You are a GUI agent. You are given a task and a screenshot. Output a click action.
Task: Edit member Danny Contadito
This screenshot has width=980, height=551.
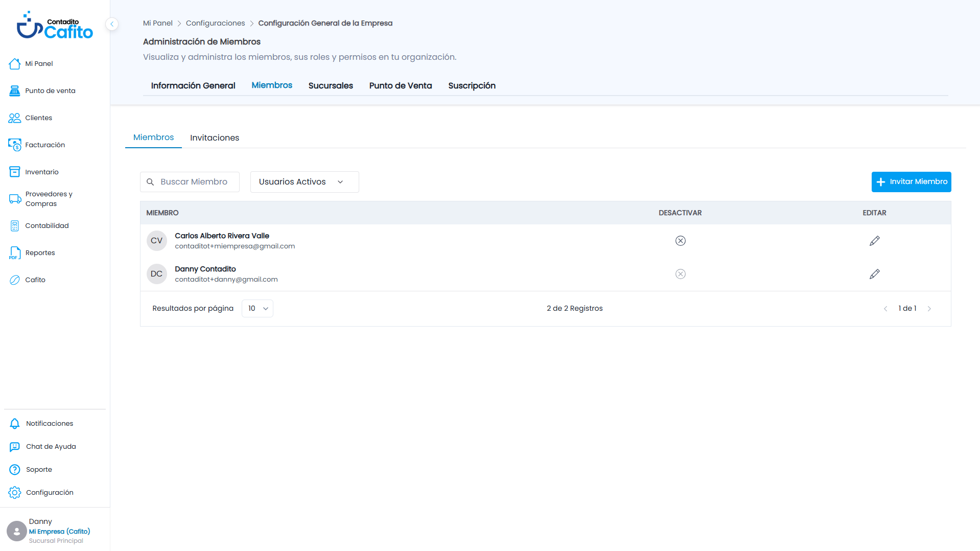[874, 274]
